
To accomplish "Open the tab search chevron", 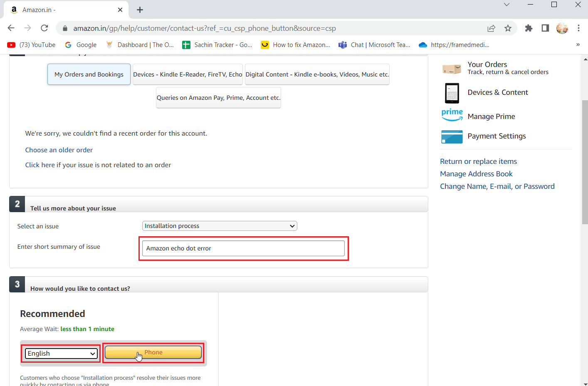I will coord(506,5).
